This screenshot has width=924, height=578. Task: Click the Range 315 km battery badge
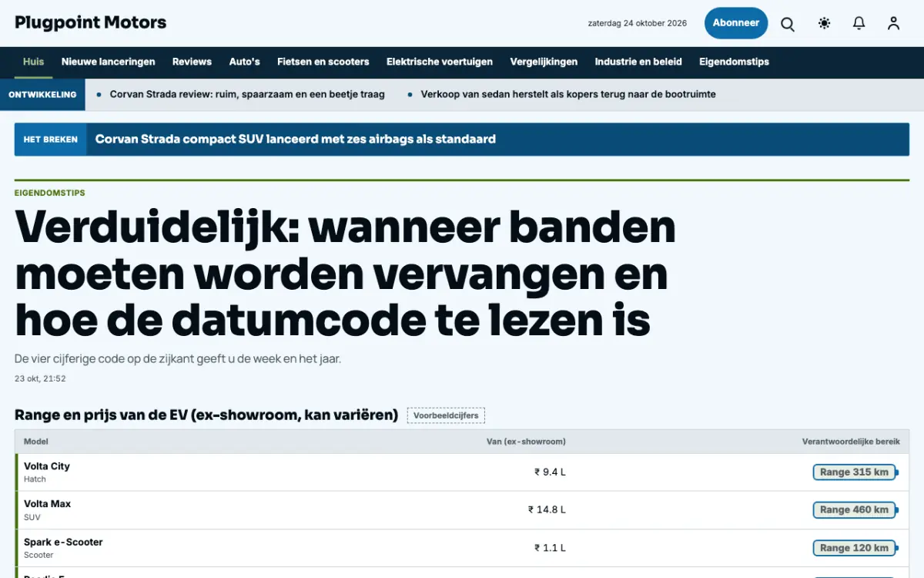(x=855, y=472)
